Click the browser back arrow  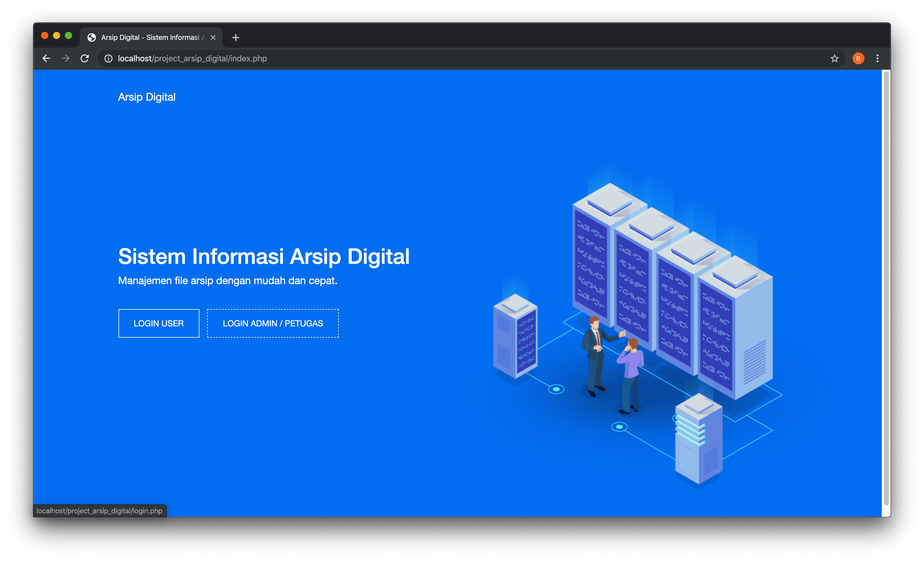(x=46, y=58)
